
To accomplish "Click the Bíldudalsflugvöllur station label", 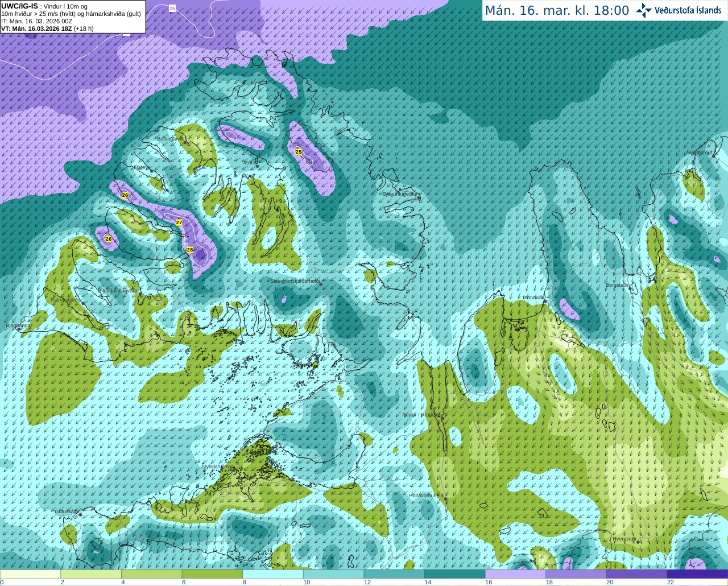I will (118, 290).
